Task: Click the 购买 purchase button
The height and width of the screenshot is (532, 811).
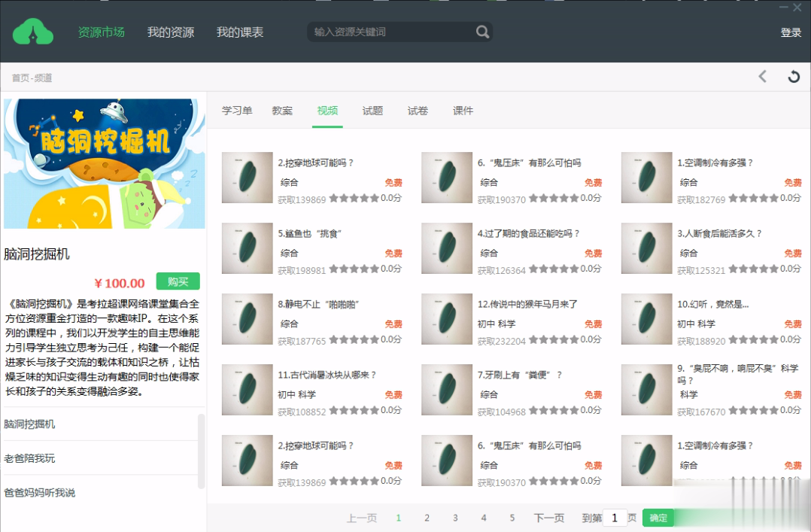Action: pos(178,280)
